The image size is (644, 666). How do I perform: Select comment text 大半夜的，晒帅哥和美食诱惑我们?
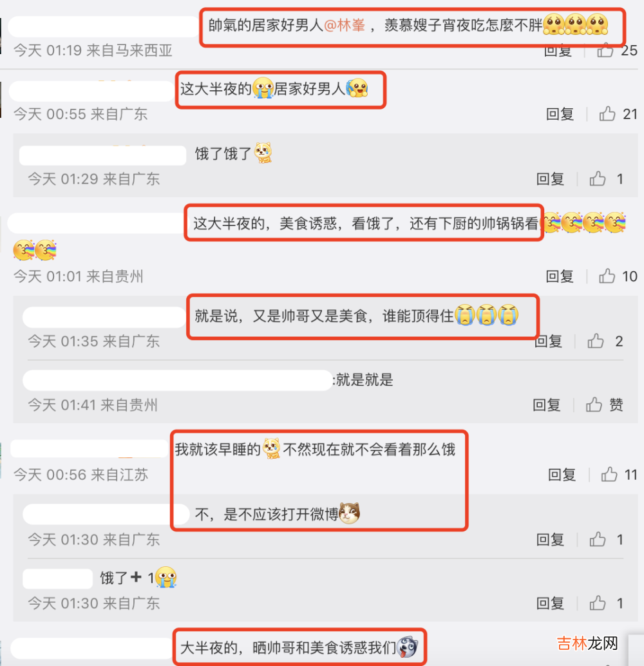(x=288, y=647)
